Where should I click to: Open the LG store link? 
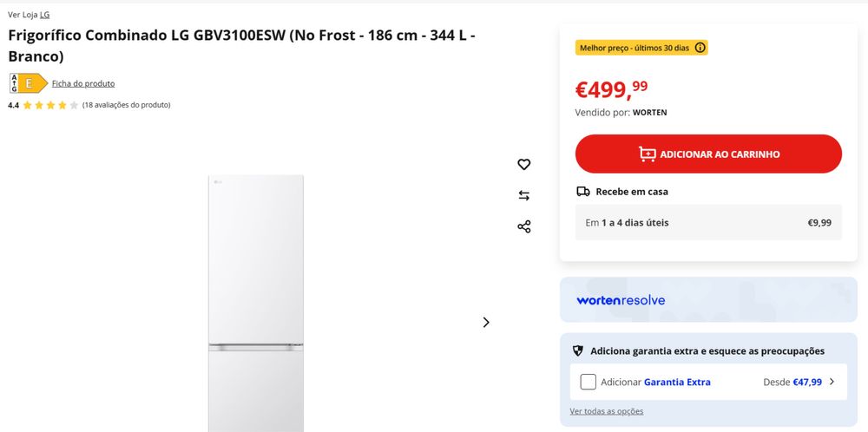(44, 15)
